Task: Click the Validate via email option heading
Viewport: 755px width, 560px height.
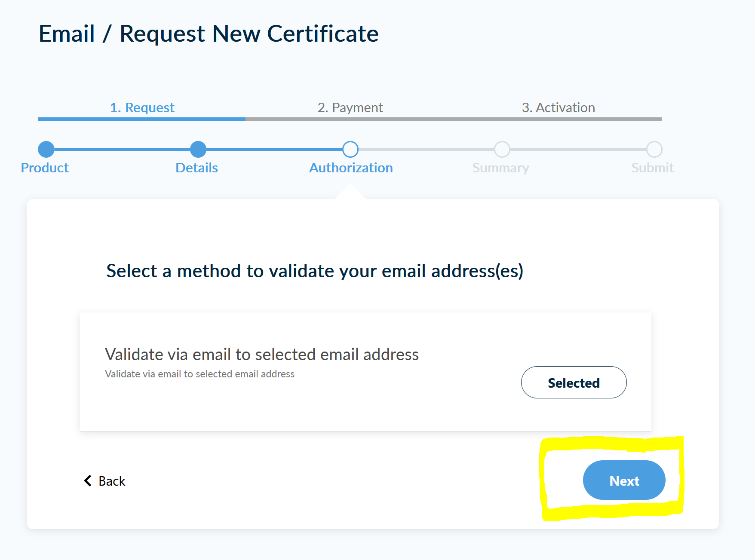Action: pyautogui.click(x=262, y=355)
